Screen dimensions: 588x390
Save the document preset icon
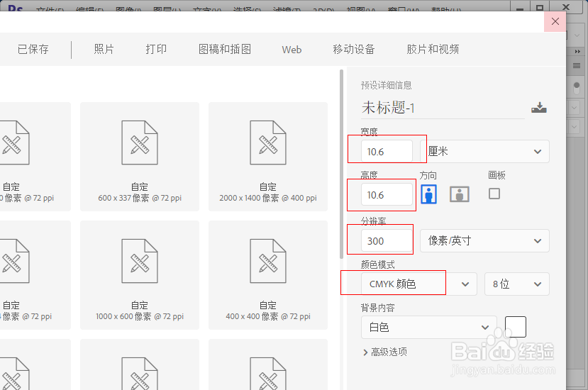539,108
